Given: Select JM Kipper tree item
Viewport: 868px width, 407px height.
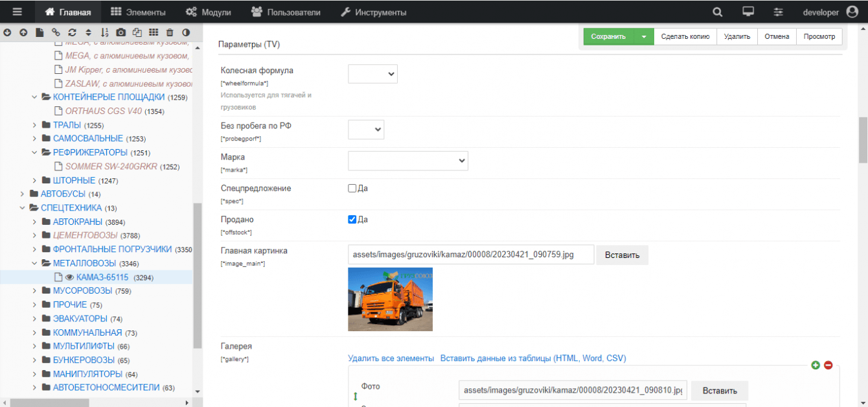Looking at the screenshot, I should [x=128, y=69].
